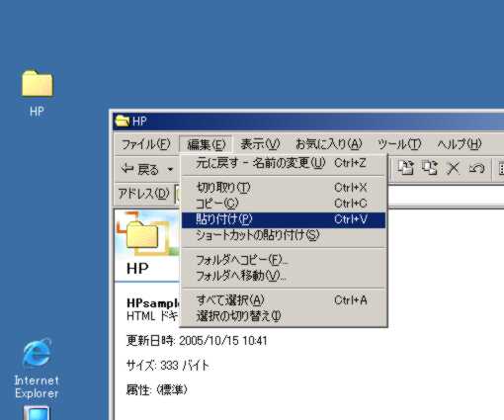The width and height of the screenshot is (504, 420).
Task: Choose 切り取り(T) cut from menu
Action: [284, 188]
